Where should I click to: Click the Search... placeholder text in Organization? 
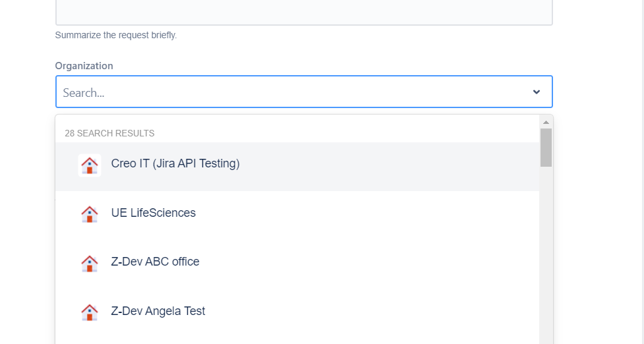point(84,93)
